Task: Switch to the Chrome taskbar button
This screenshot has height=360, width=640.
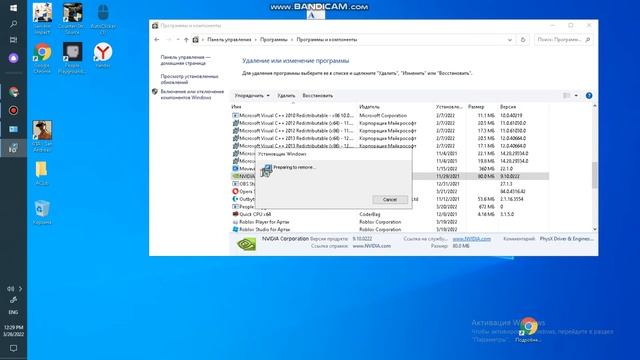Action: tap(13, 92)
